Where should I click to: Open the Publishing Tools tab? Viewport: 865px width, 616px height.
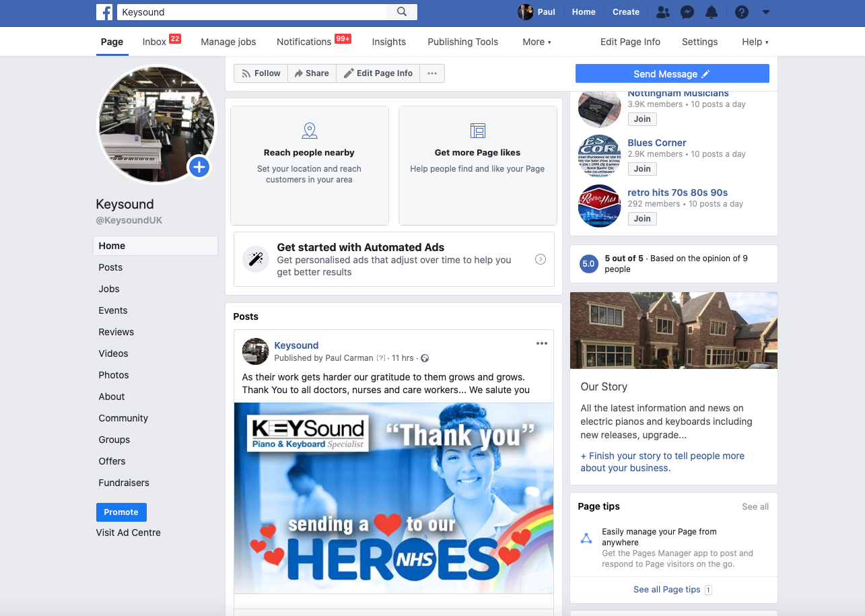463,42
